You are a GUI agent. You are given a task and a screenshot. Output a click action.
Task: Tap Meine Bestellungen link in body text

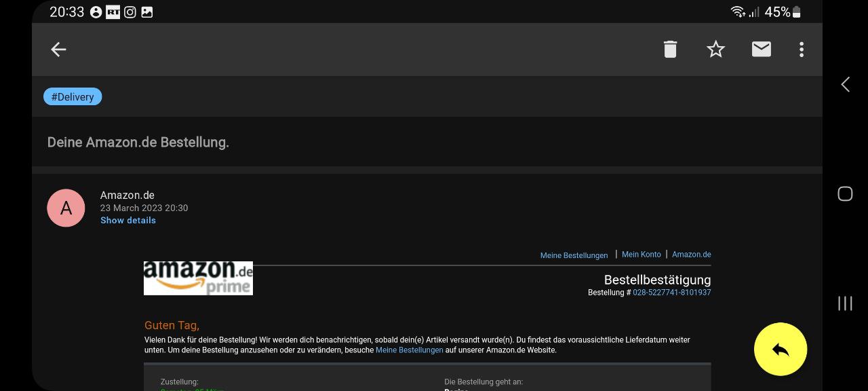(x=409, y=350)
